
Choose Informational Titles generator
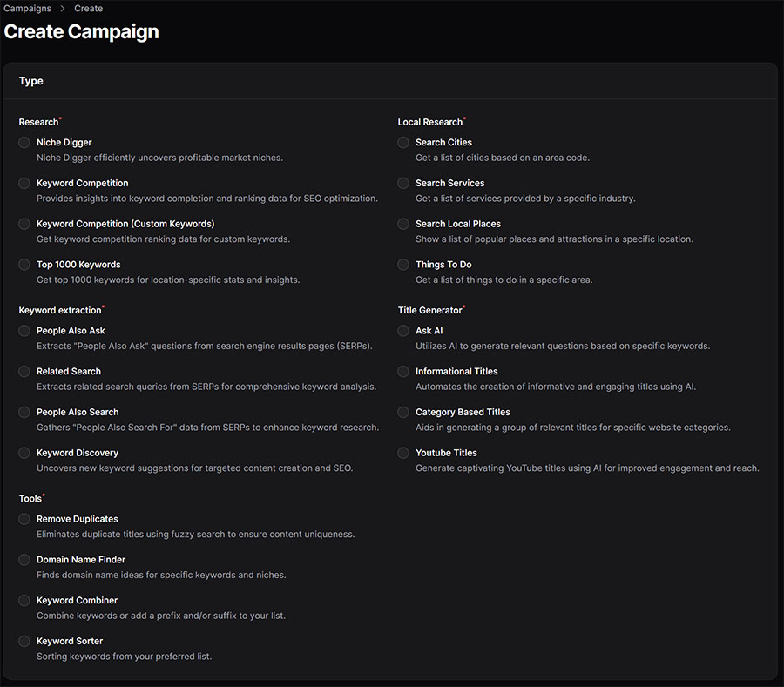pyautogui.click(x=402, y=371)
